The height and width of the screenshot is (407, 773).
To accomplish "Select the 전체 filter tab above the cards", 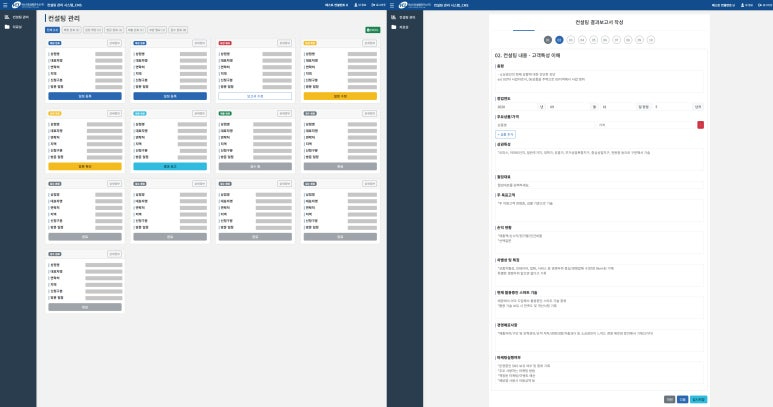I will click(x=52, y=30).
